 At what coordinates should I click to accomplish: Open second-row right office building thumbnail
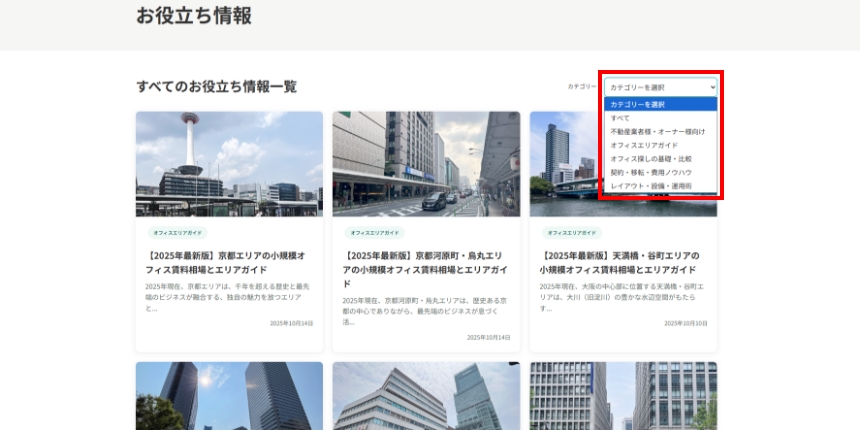(623, 397)
